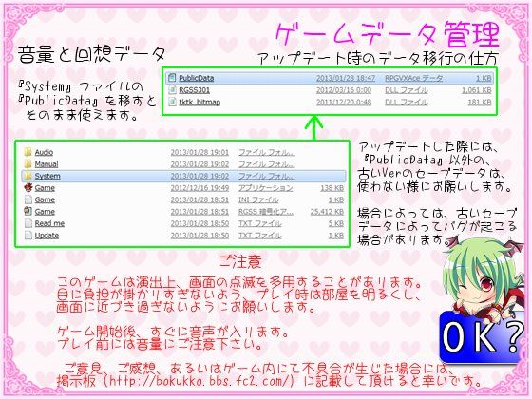Click the Update text file icon
Image resolution: width=532 pixels, height=399 pixels.
28,236
